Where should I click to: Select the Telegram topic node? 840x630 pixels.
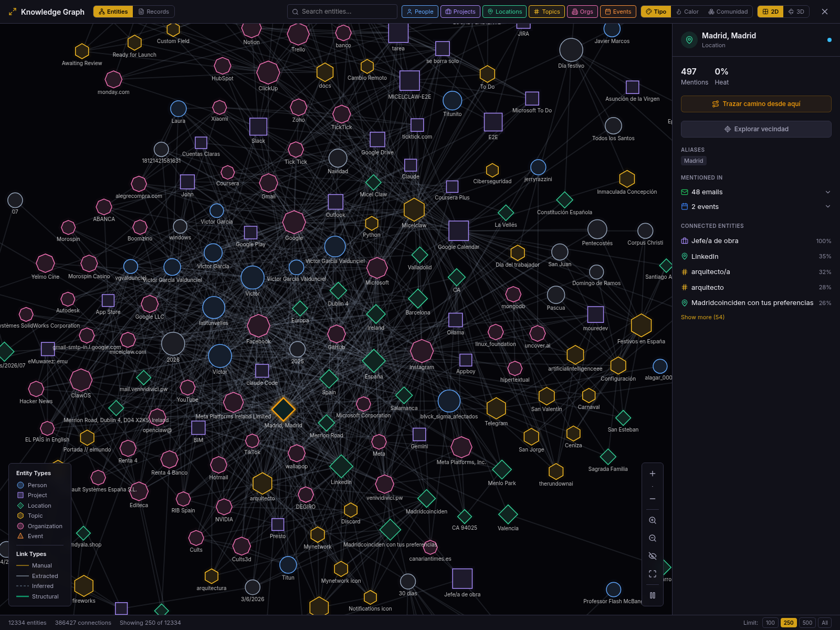tap(496, 408)
